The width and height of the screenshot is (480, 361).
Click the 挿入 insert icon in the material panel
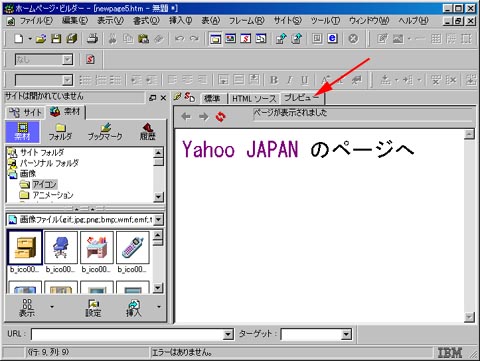(x=134, y=308)
